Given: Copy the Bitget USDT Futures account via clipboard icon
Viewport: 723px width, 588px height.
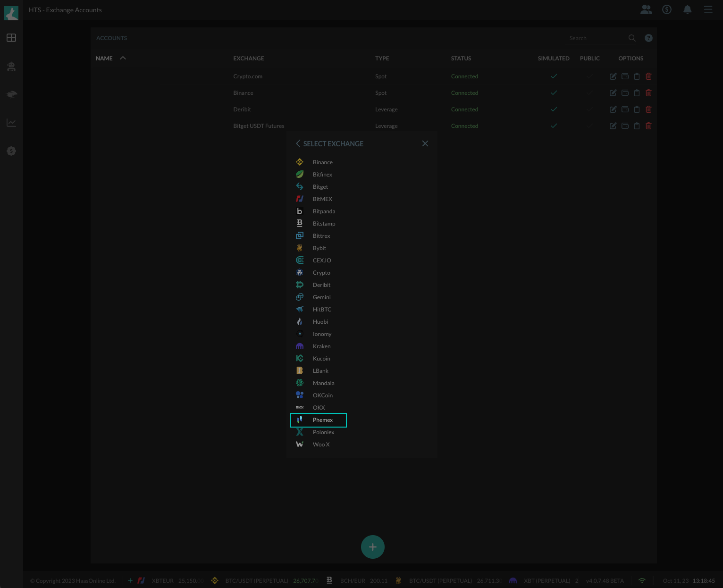Looking at the screenshot, I should [x=637, y=126].
